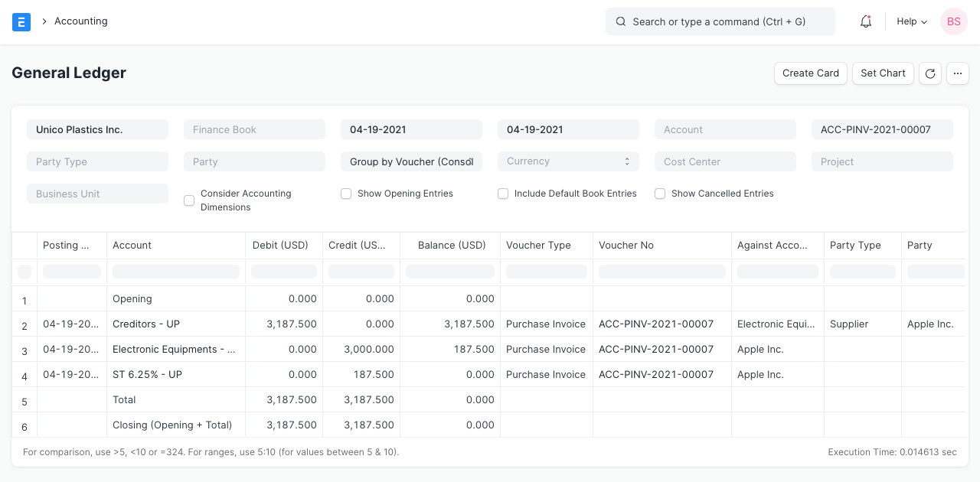Open notifications via the bell icon
The image size is (980, 482).
[865, 21]
